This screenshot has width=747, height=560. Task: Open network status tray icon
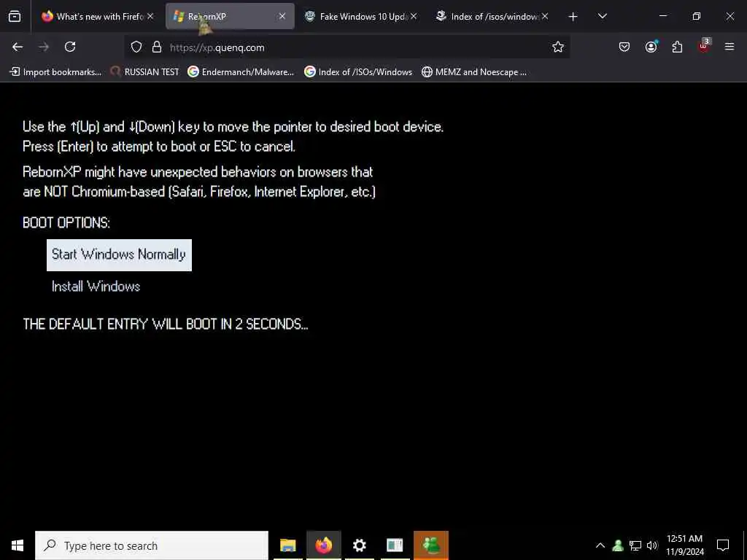(x=635, y=545)
